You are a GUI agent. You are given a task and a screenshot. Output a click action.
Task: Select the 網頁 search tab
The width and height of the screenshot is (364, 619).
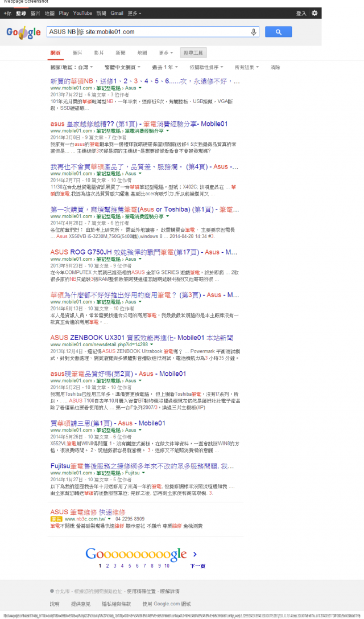56,53
